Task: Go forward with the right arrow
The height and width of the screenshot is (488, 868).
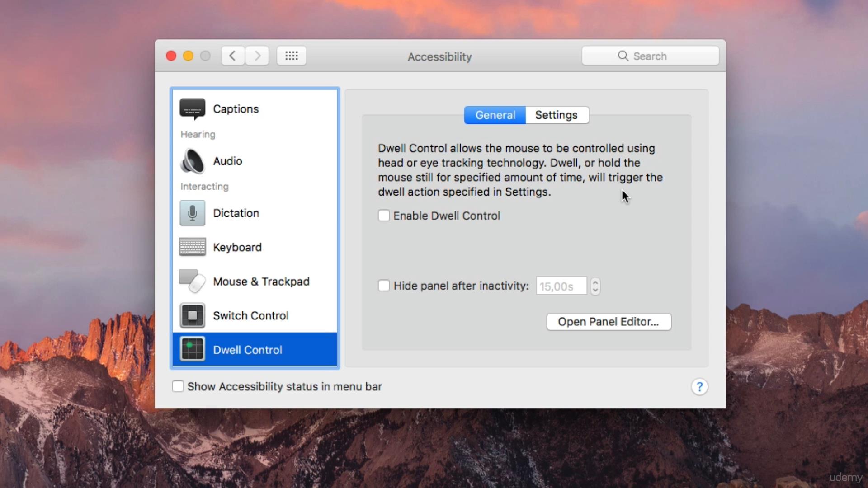Action: (x=257, y=56)
